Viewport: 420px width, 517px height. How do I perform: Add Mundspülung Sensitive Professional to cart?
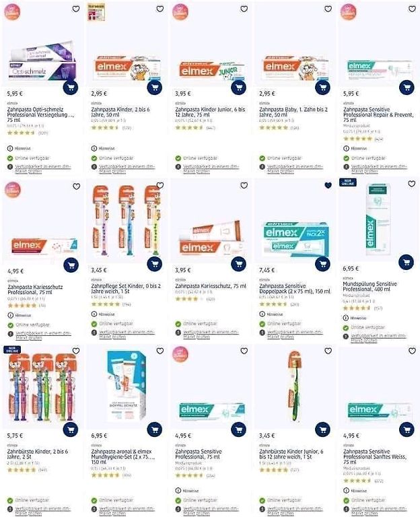(406, 262)
